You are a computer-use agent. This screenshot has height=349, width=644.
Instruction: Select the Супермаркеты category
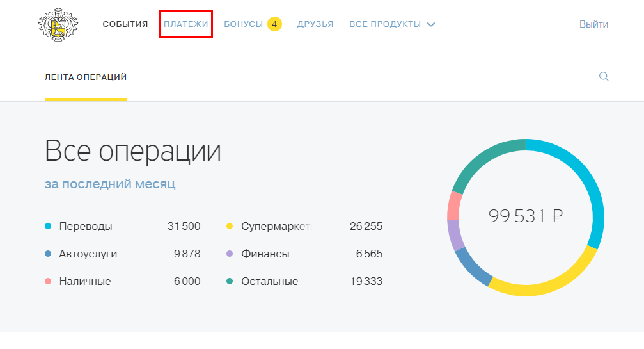click(x=276, y=227)
